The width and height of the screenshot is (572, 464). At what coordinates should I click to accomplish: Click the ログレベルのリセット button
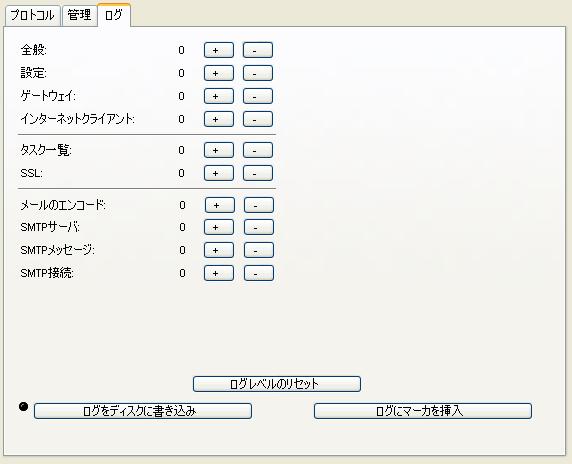pyautogui.click(x=277, y=384)
